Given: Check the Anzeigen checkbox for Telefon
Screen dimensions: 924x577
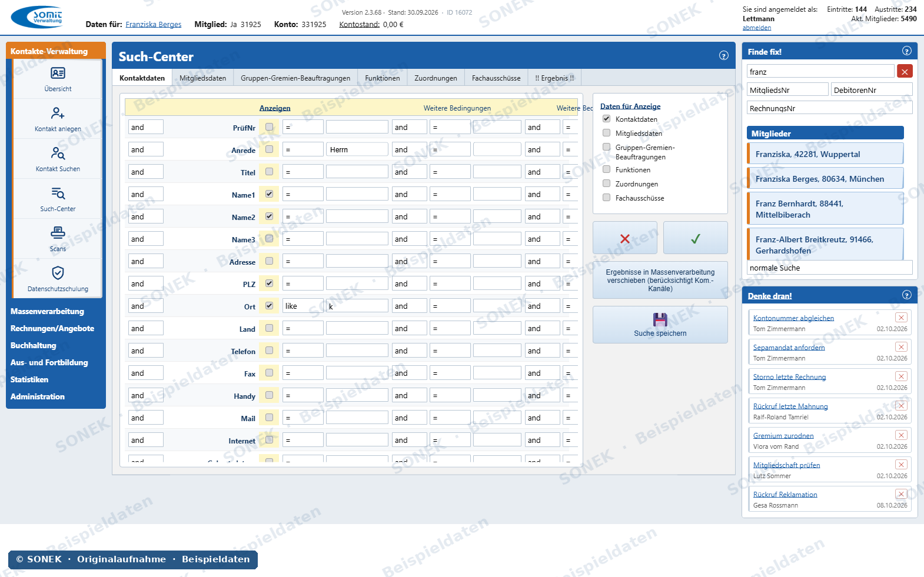Looking at the screenshot, I should (269, 351).
